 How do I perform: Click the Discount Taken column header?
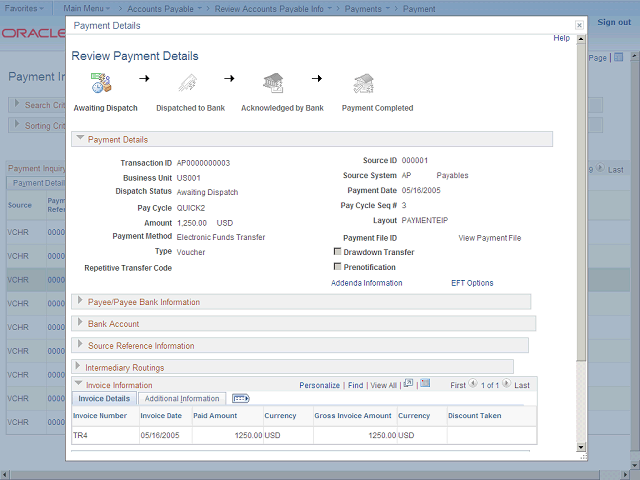tap(475, 416)
